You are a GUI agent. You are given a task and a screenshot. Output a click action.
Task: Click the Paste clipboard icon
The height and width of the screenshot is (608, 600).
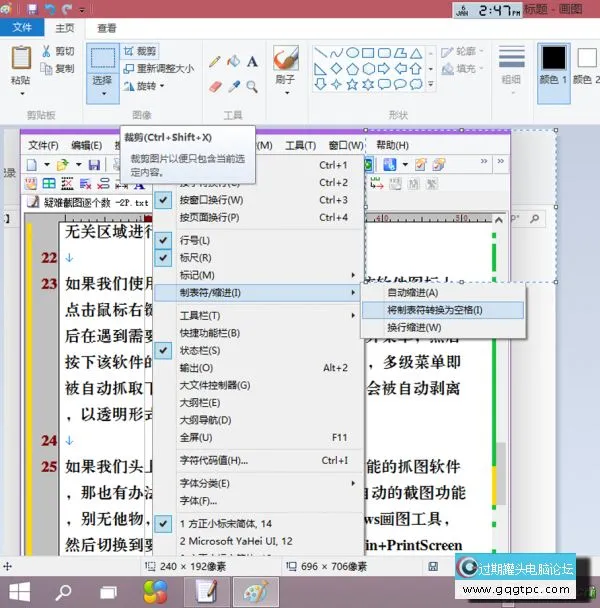21,57
